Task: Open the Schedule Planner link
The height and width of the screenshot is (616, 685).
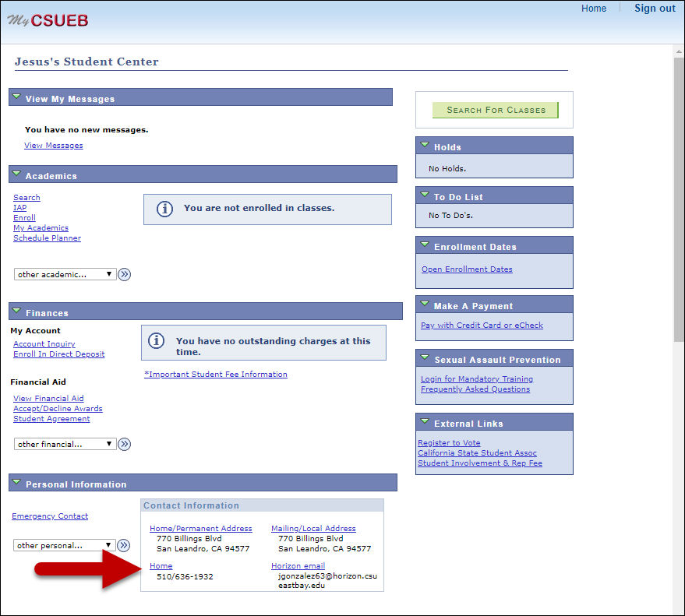Action: coord(48,238)
